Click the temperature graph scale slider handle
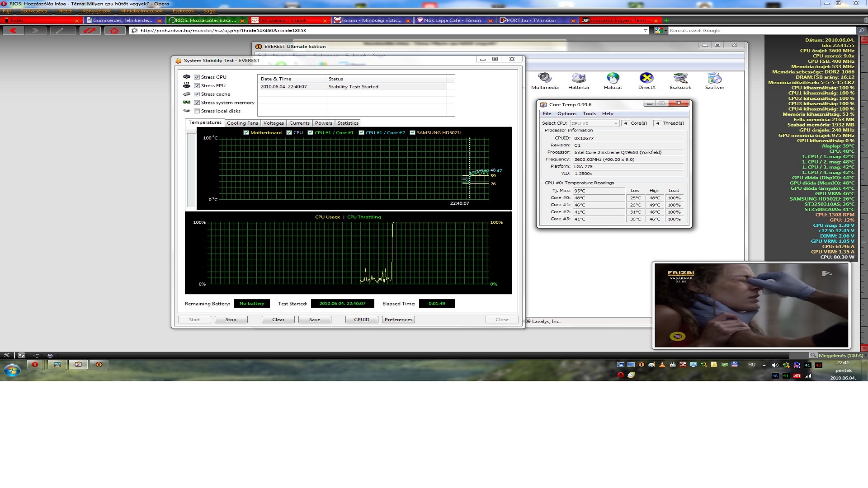 pos(191,131)
